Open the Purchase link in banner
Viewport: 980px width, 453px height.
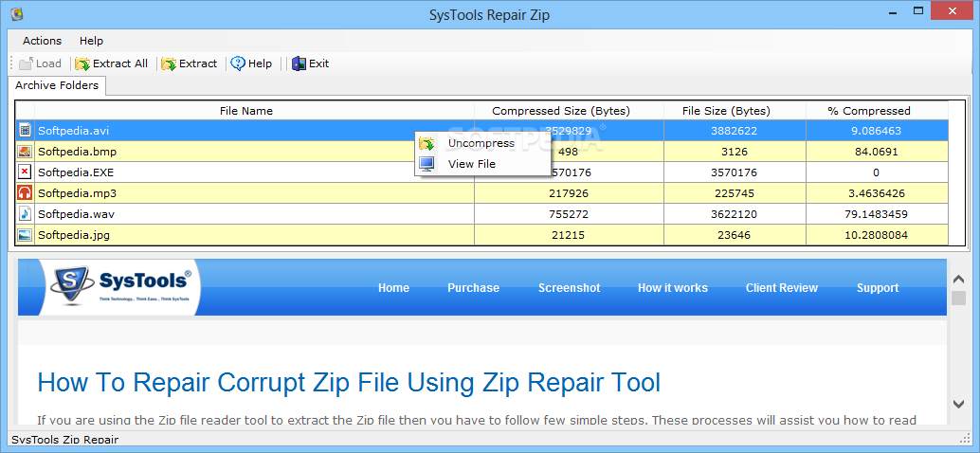473,288
